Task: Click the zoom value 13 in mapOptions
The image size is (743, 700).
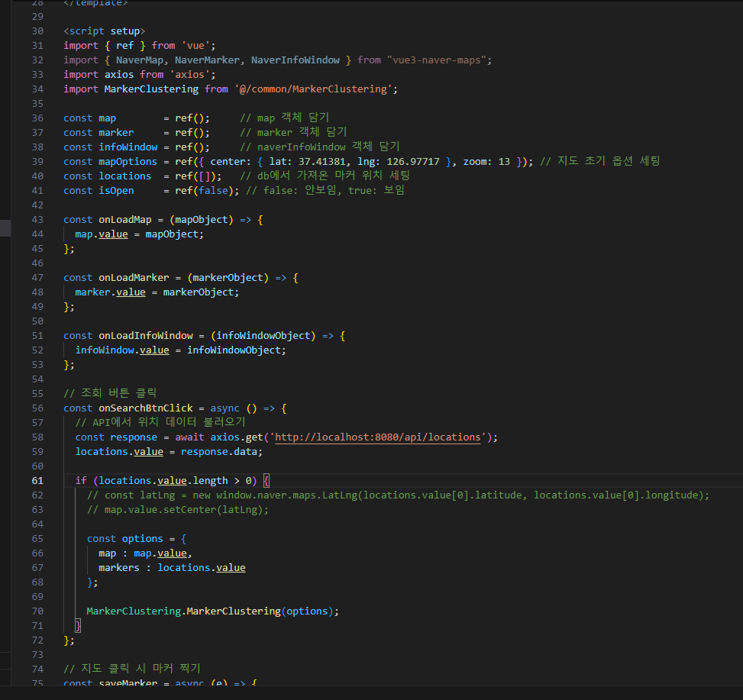Action: pyautogui.click(x=504, y=162)
